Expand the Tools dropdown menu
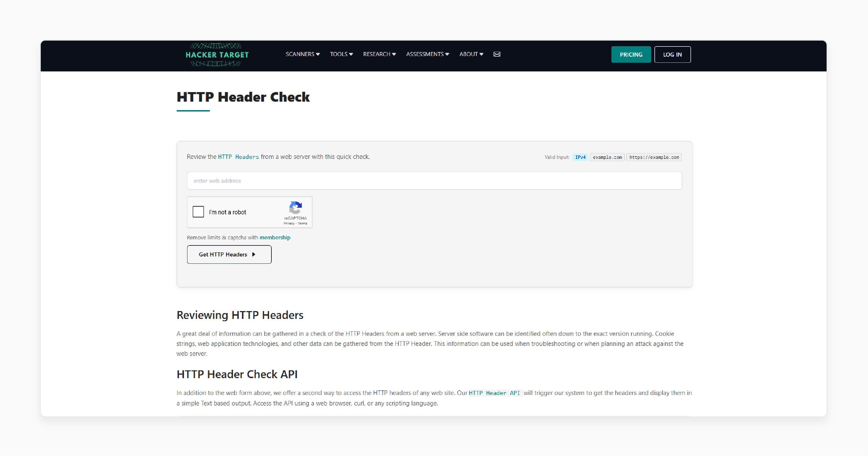868x456 pixels. coord(341,54)
